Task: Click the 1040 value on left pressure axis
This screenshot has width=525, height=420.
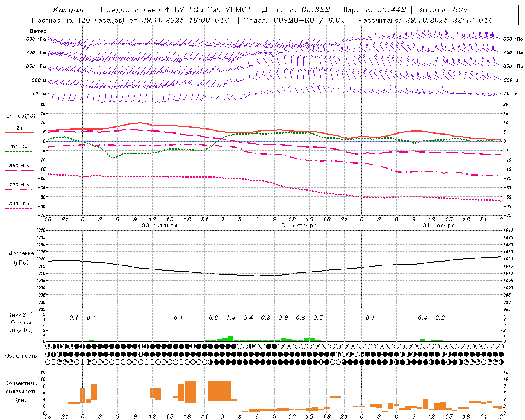Action: click(x=41, y=231)
